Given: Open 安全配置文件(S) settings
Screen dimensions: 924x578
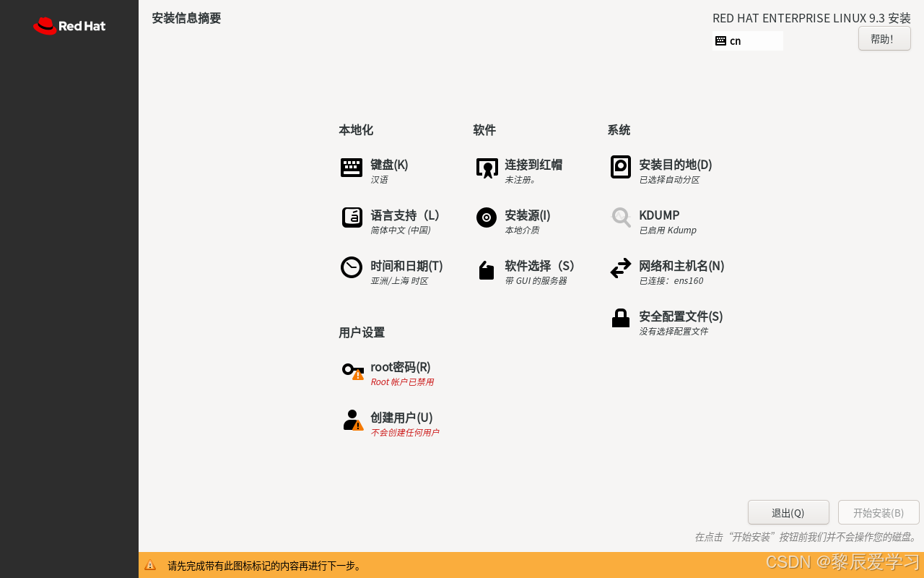Looking at the screenshot, I should [681, 316].
